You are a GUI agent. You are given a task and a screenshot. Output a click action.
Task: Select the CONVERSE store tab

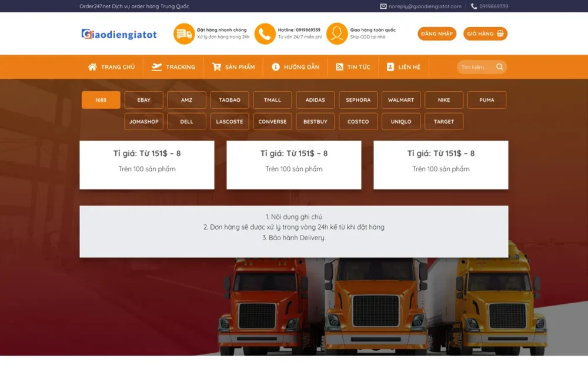coord(272,122)
